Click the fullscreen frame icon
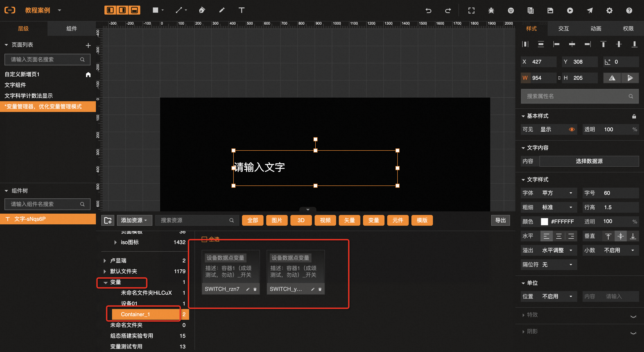Viewport: 644px width, 352px height. (471, 11)
